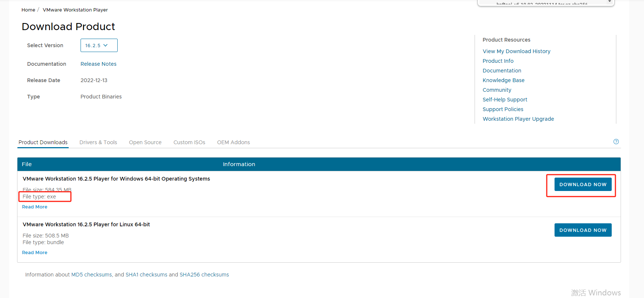This screenshot has width=644, height=298.
Task: Click the 'File type: bundle' text
Action: (x=43, y=242)
